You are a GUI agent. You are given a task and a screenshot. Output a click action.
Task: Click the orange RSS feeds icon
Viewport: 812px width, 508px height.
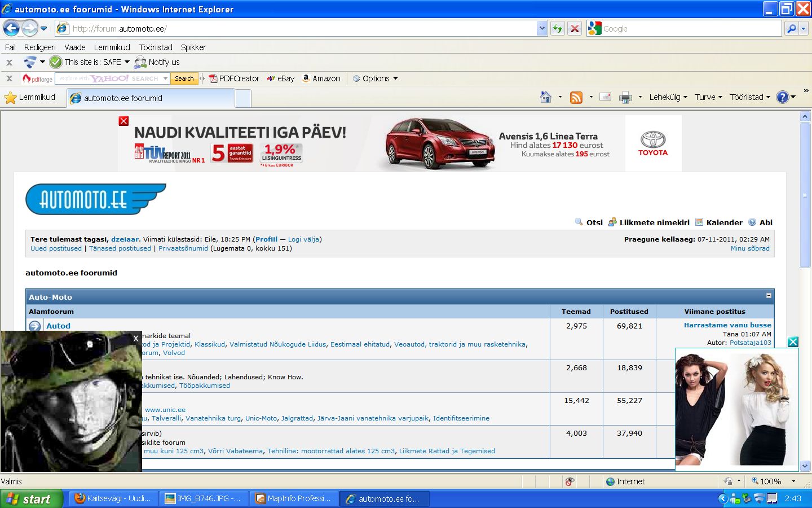[x=576, y=98]
